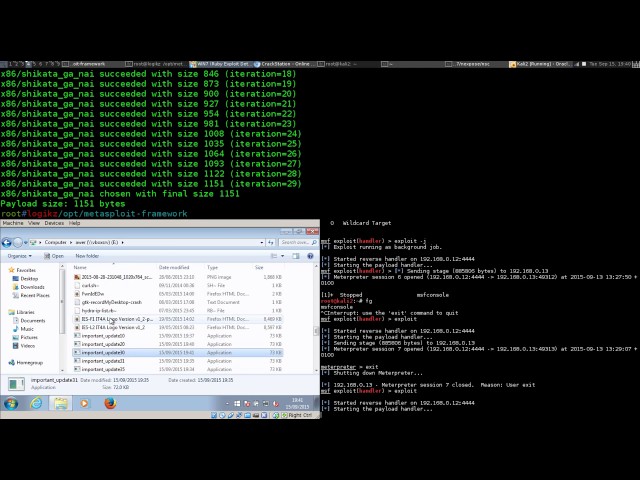Select Recent Places in navigation pane

(31, 296)
